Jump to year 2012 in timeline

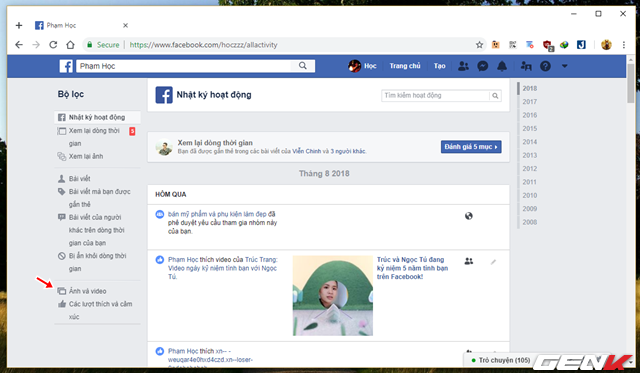point(529,169)
